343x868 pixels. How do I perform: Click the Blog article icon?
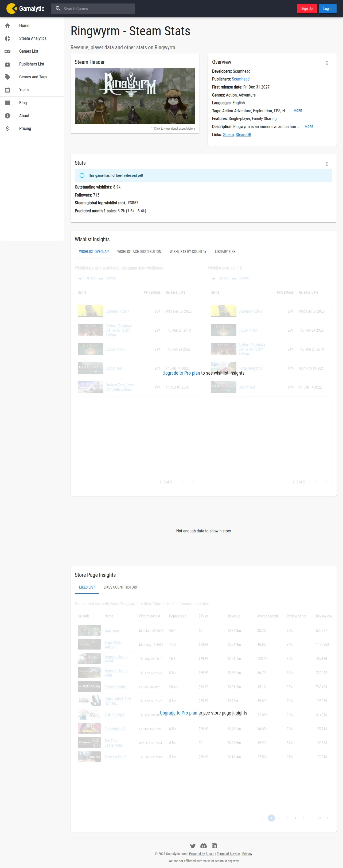(7, 103)
